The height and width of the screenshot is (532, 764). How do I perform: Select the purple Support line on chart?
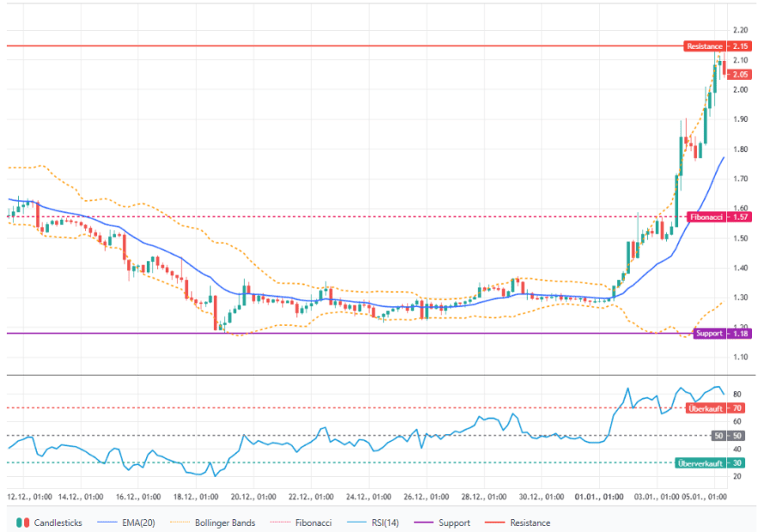[343, 333]
